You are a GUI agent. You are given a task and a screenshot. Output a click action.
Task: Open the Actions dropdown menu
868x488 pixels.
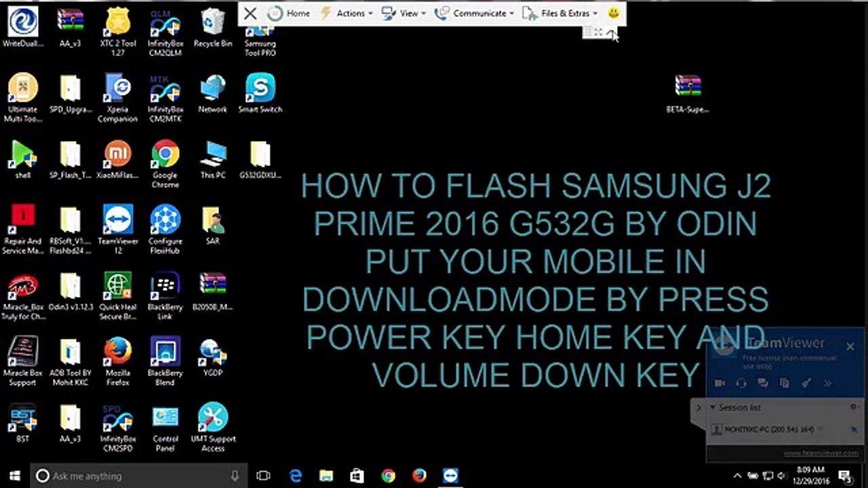click(346, 13)
